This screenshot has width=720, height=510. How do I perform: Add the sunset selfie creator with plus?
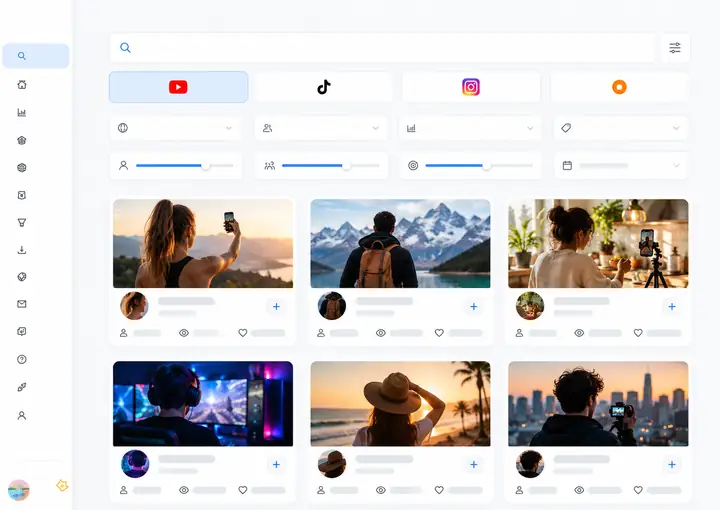[x=276, y=307]
